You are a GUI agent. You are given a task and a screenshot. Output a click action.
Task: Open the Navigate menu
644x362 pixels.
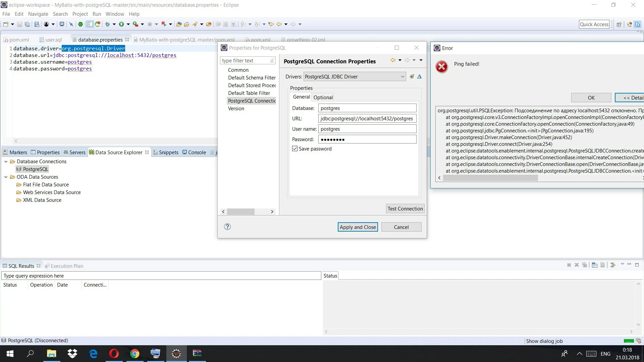[x=38, y=14]
